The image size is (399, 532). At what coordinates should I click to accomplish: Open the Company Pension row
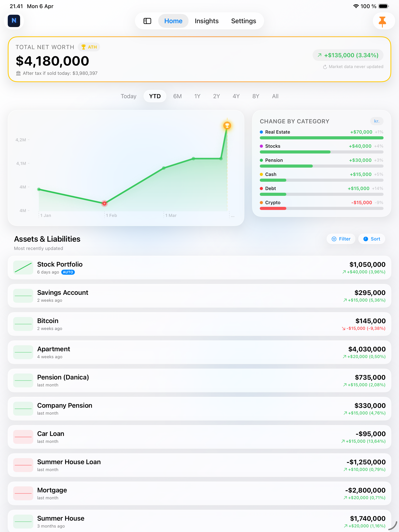pos(199,409)
